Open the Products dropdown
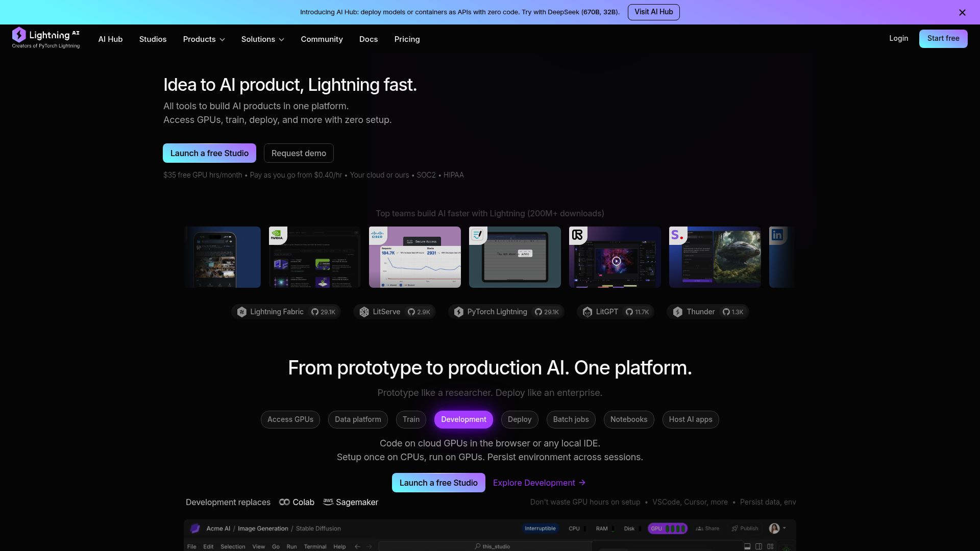Screen dimensions: 980x551 203,39
